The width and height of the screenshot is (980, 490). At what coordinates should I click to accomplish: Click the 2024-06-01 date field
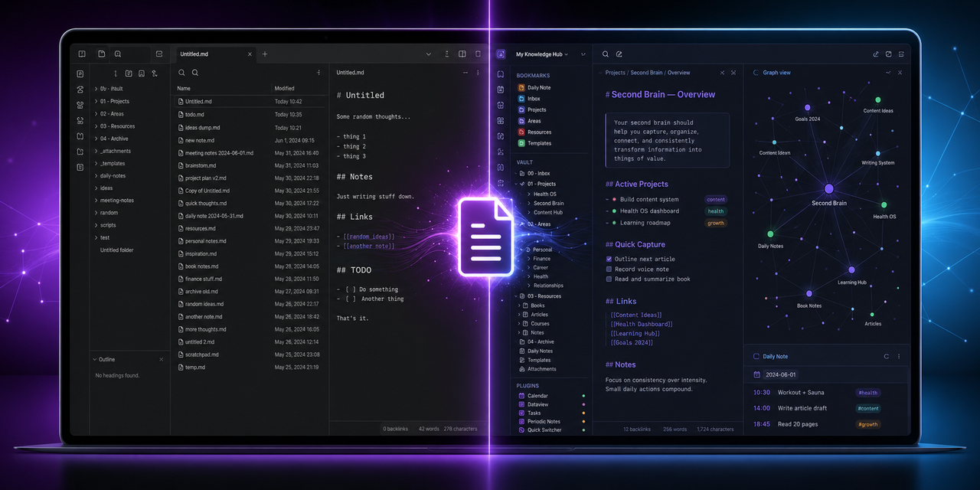tap(781, 374)
